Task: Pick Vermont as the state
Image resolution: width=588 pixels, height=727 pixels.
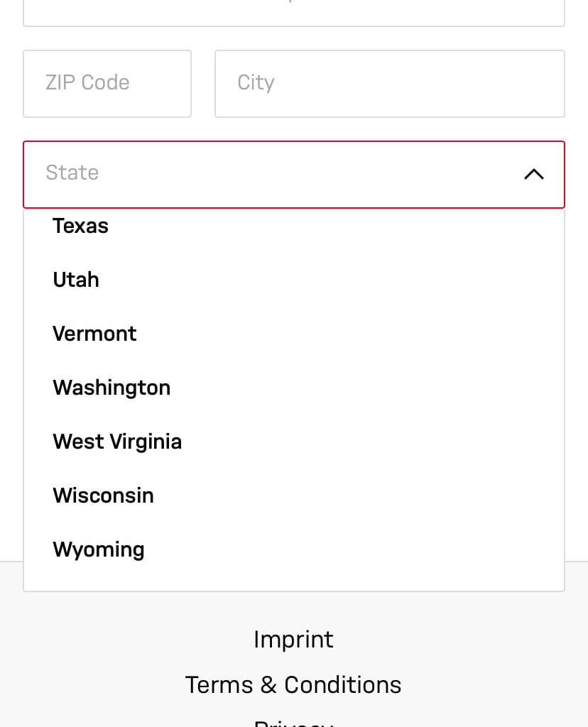Action: click(94, 334)
